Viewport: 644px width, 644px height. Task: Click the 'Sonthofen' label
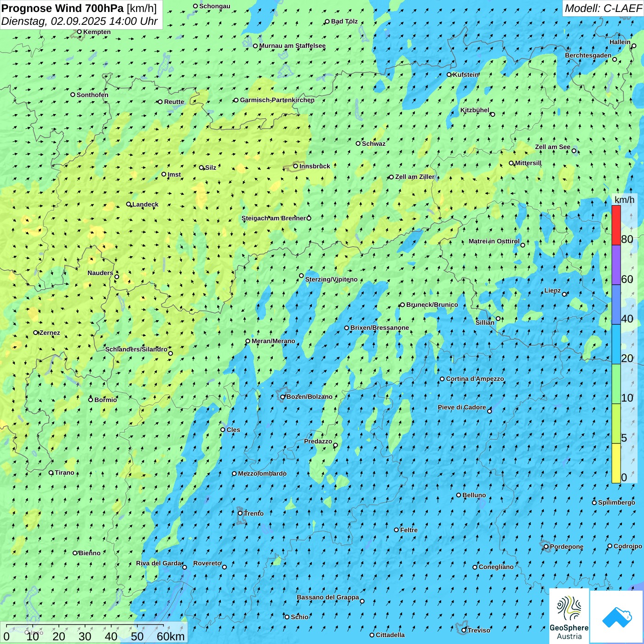(x=92, y=95)
